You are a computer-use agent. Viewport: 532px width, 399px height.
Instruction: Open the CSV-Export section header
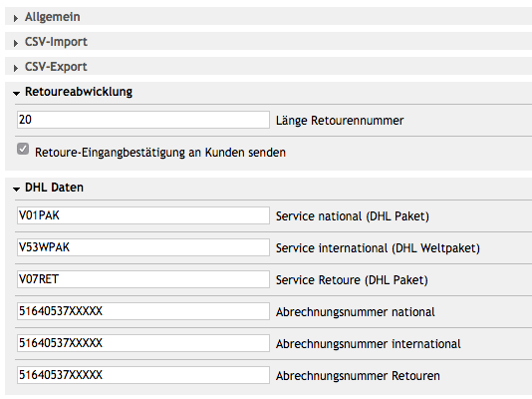[x=268, y=66]
